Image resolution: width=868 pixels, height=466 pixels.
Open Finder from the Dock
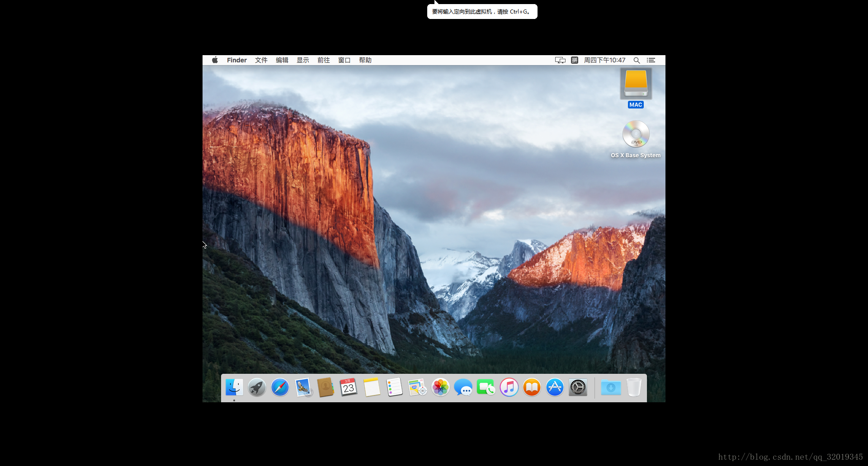pyautogui.click(x=234, y=387)
